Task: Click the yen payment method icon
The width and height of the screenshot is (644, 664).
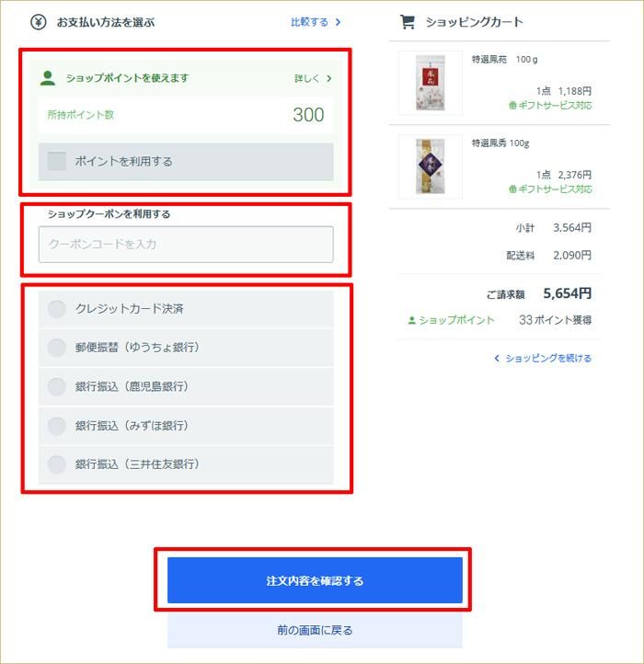Action: click(38, 21)
